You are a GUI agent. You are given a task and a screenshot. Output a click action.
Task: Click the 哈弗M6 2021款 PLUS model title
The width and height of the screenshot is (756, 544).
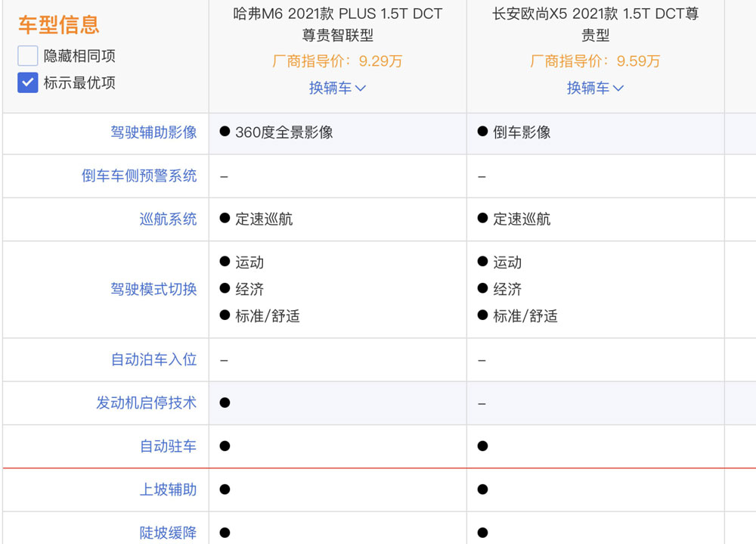(337, 24)
